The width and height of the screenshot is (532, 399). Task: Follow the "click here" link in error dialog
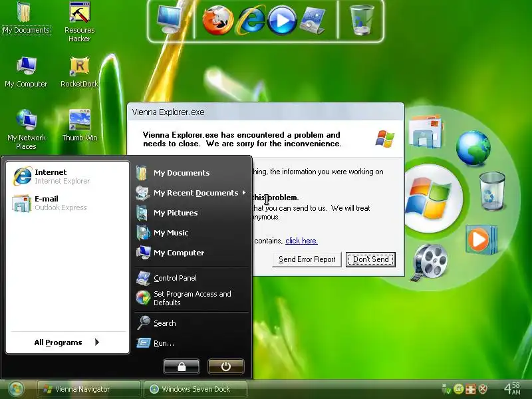click(301, 241)
